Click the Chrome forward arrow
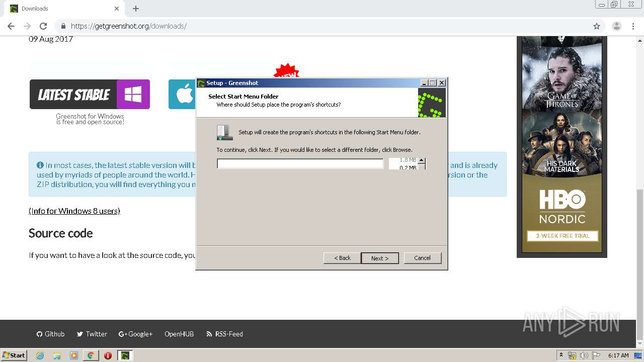The image size is (644, 362). coord(27,26)
